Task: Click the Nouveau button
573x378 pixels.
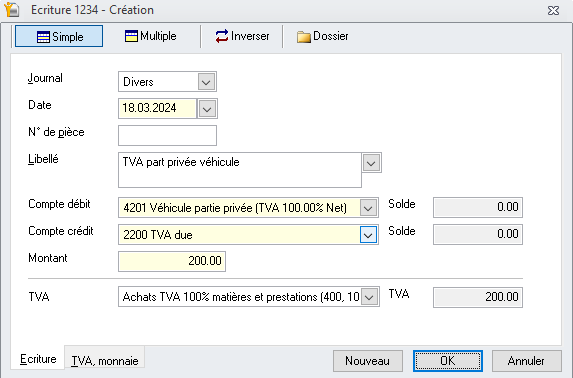Action: (368, 361)
